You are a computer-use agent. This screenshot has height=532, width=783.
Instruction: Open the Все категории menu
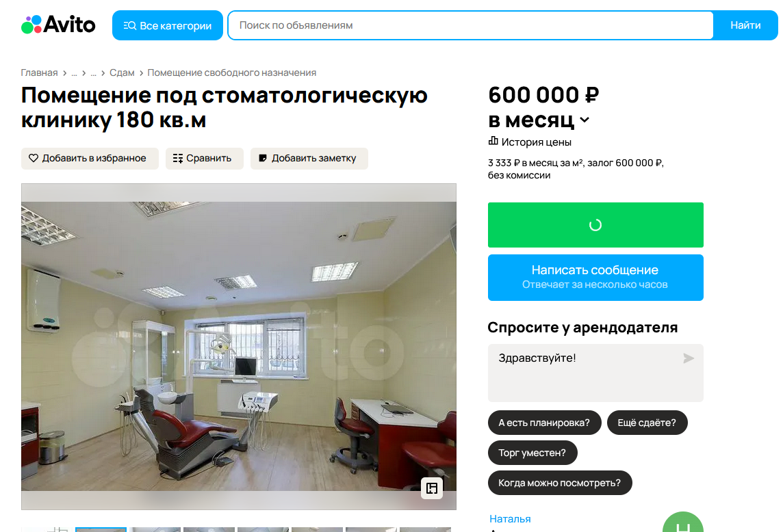tap(167, 25)
